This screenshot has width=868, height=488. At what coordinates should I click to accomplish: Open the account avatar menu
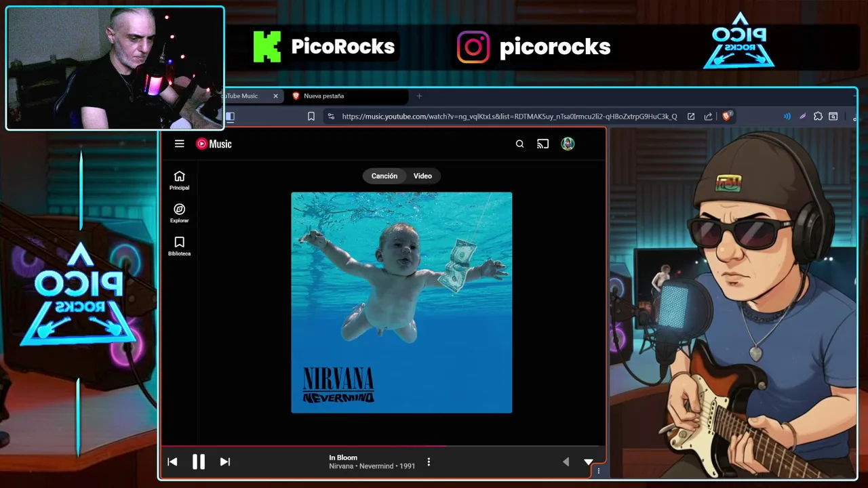pyautogui.click(x=568, y=144)
